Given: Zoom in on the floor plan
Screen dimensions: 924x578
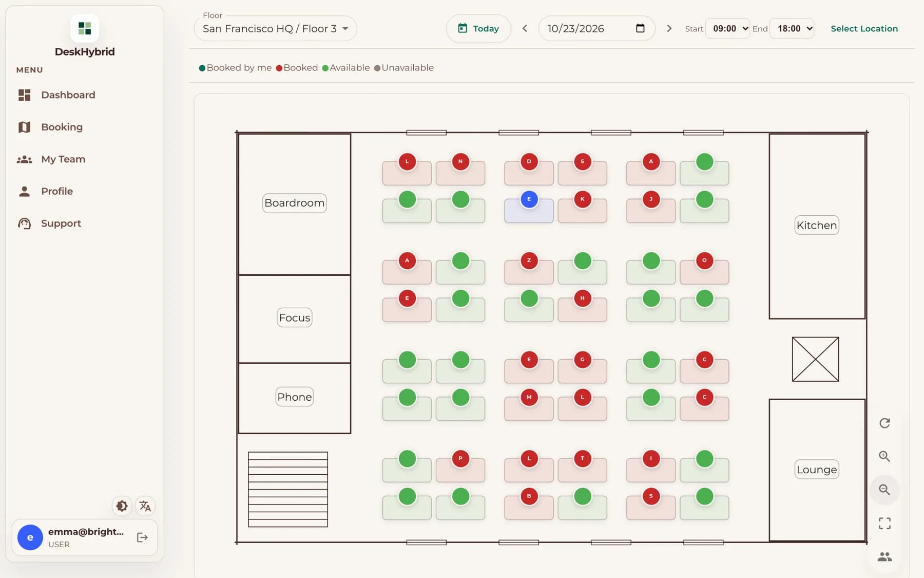Looking at the screenshot, I should coord(884,456).
